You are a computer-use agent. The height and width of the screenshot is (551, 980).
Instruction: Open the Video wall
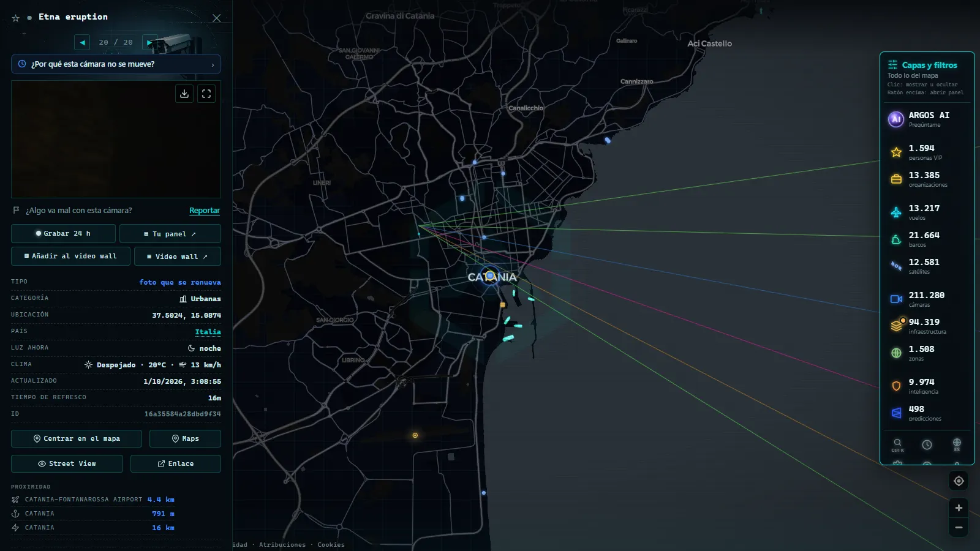[x=178, y=257]
